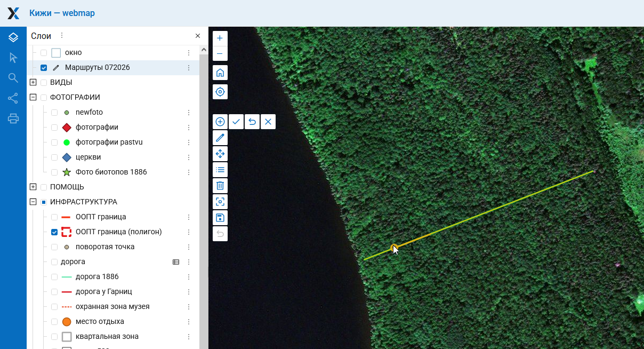Open options menu for поворотая точка

(189, 247)
